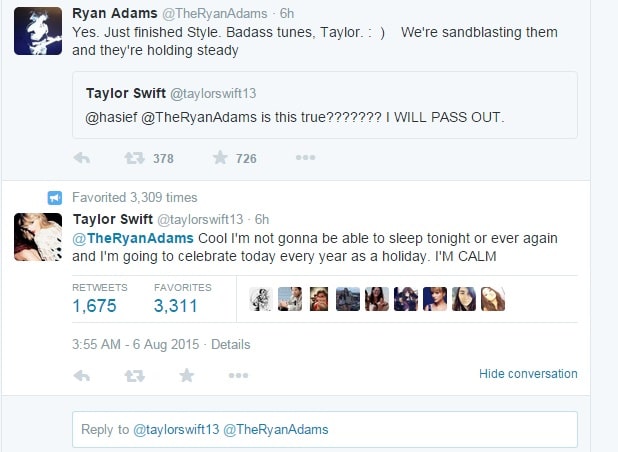Hide conversation thread

tap(528, 374)
